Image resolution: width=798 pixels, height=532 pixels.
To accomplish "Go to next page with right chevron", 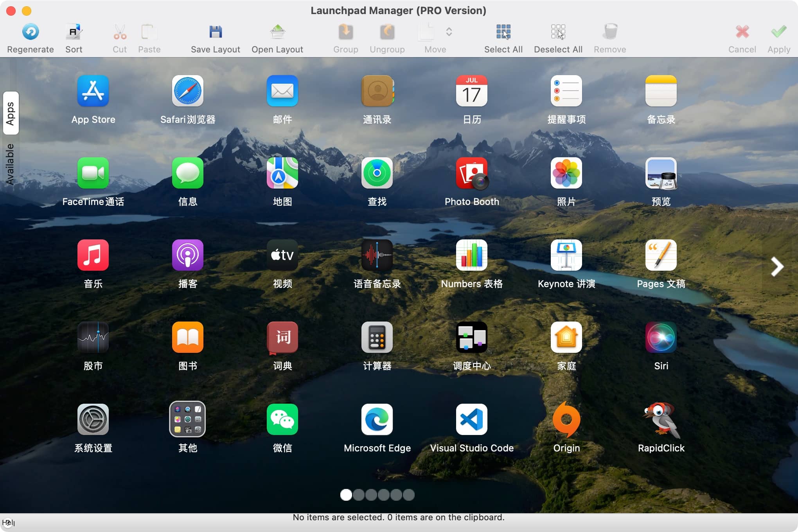I will (777, 267).
